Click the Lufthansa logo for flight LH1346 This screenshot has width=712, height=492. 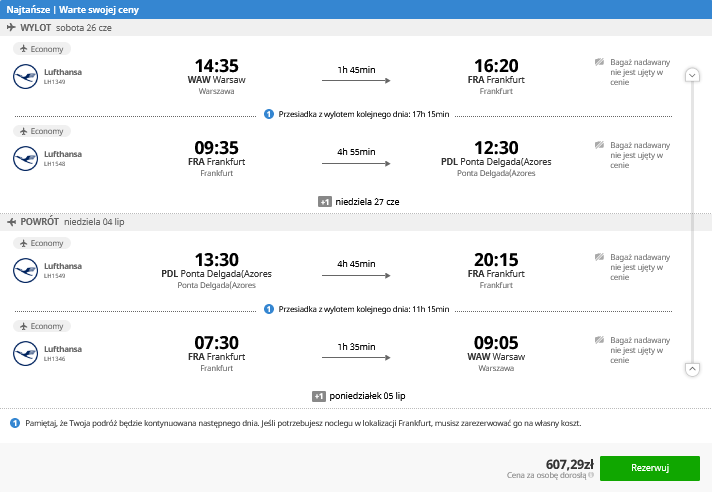pos(25,354)
